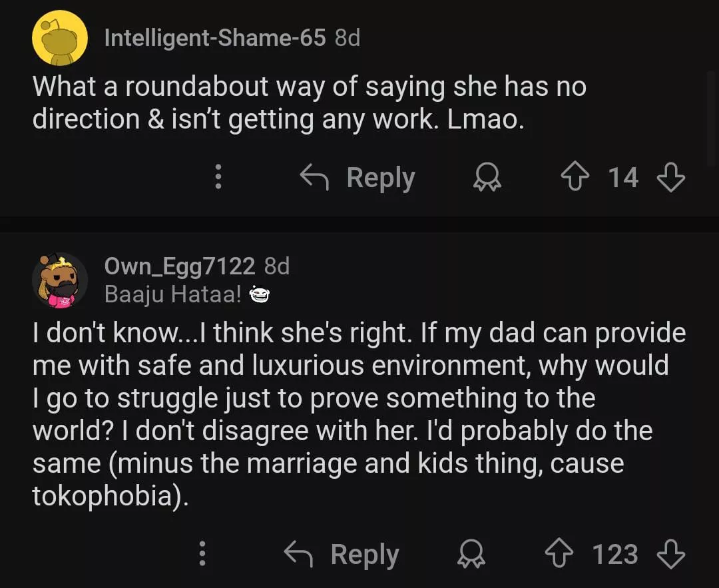Reply to Intelligent-Shame-65's comment
Screen dimensions: 719x588
(x=358, y=178)
